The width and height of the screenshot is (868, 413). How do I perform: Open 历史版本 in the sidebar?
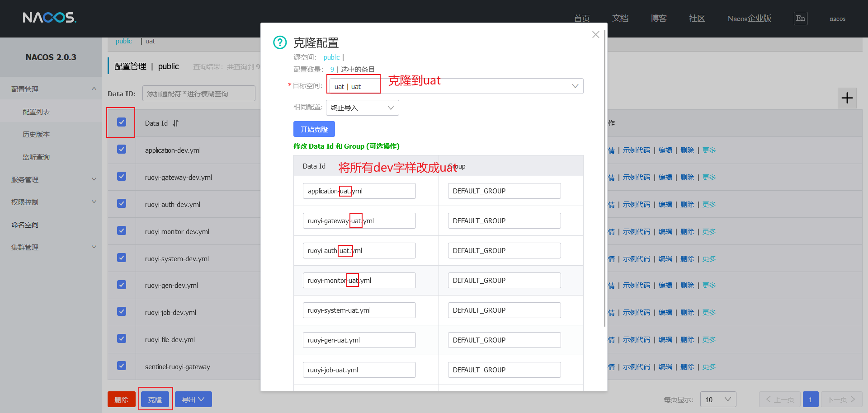click(x=36, y=134)
